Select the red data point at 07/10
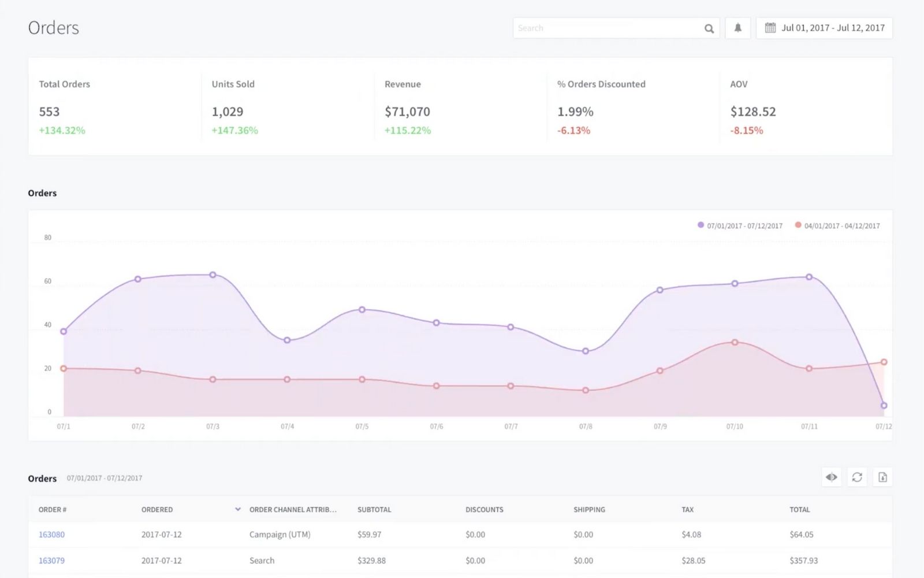Screen dimensions: 924x578 (735, 343)
